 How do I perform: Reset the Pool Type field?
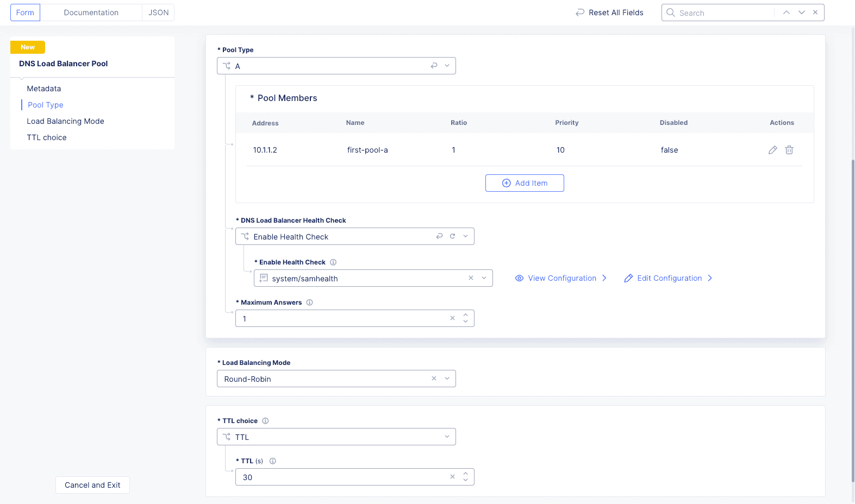(x=434, y=66)
